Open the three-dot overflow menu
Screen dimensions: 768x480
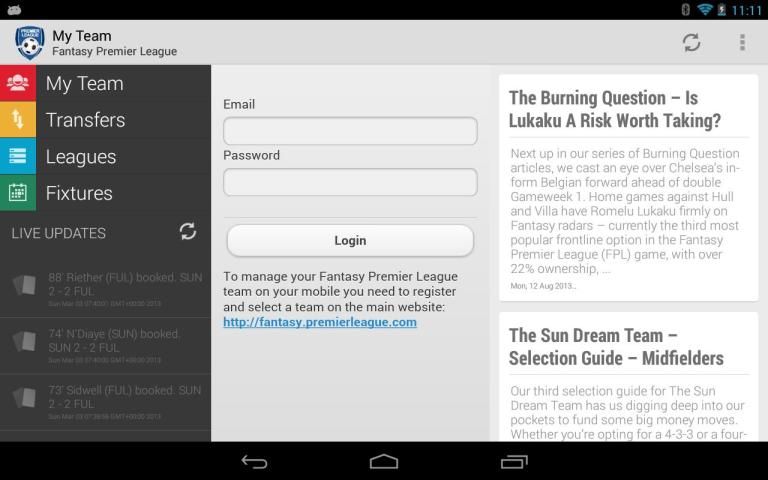(742, 42)
